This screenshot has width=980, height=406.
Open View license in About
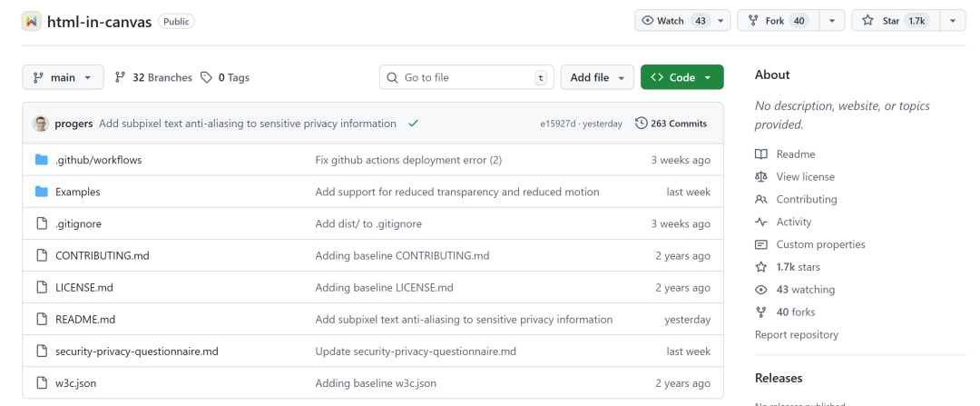tap(805, 176)
